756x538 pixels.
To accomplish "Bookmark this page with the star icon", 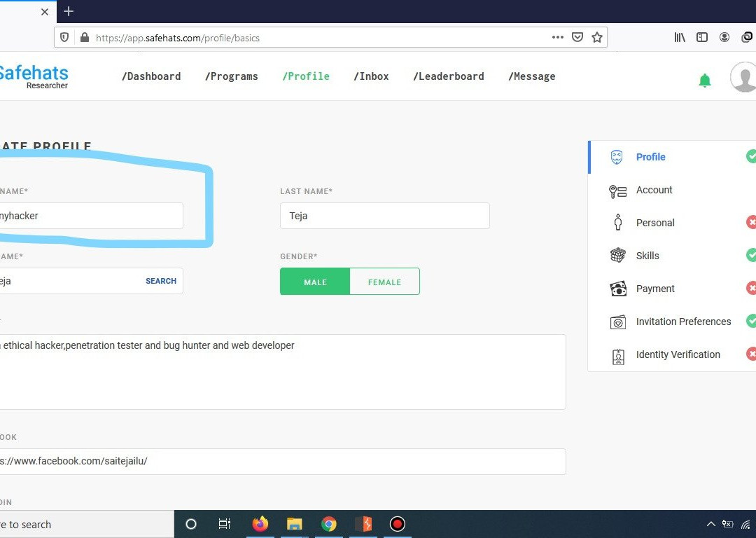I will (x=596, y=38).
